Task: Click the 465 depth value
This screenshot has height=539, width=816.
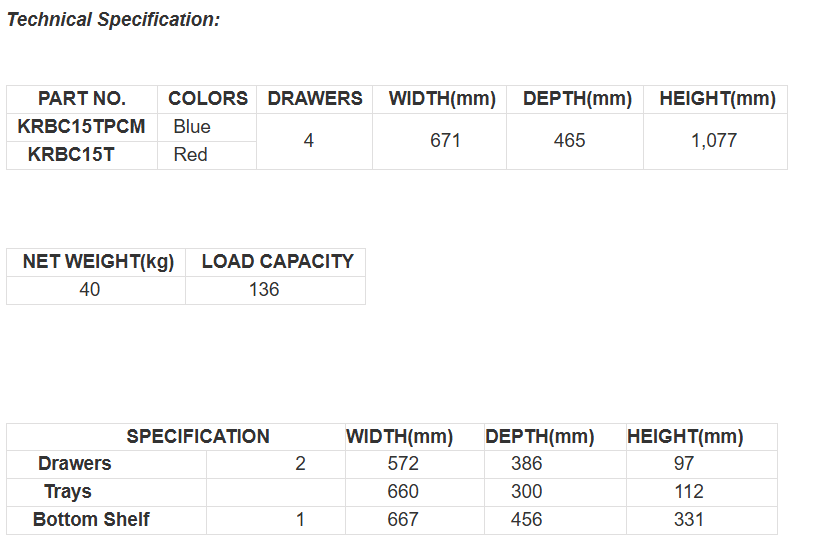Action: click(570, 141)
